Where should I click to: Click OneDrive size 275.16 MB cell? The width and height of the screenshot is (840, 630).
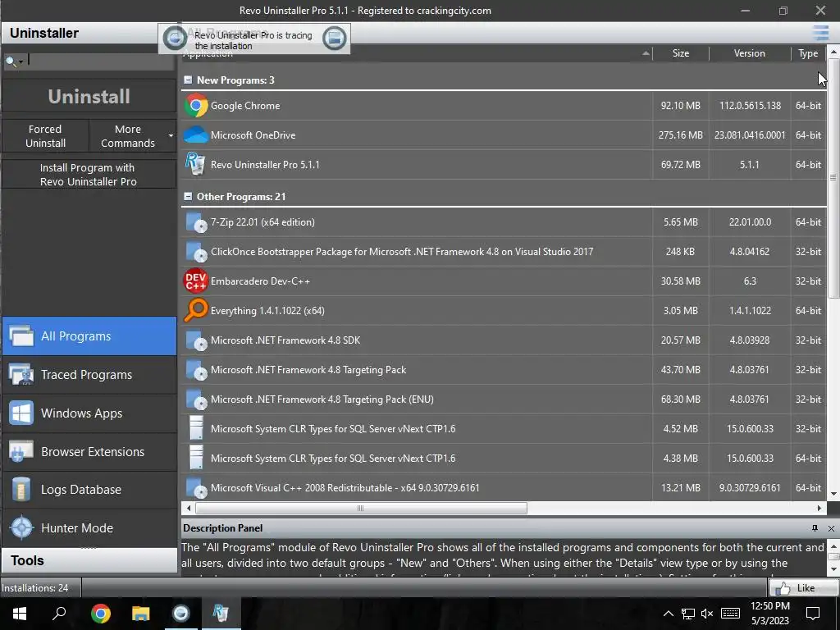[x=680, y=135]
